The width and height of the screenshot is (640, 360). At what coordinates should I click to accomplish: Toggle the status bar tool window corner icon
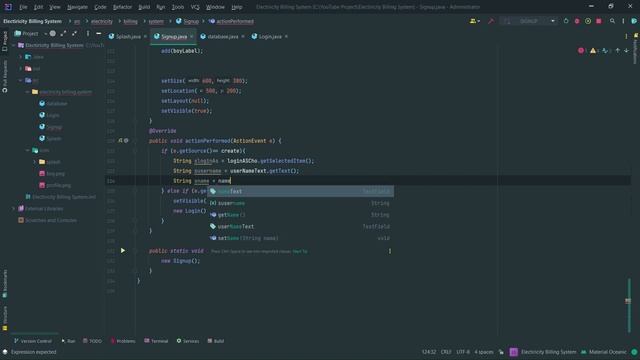[x=5, y=352]
